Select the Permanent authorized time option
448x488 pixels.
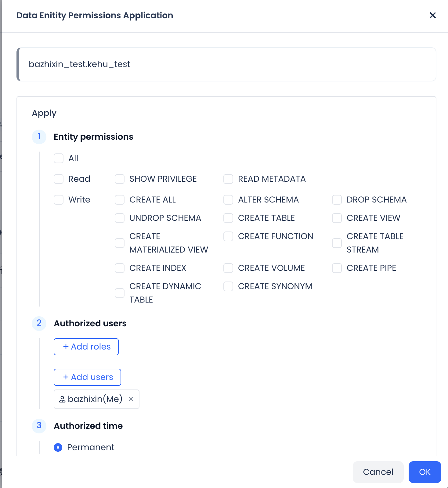(58, 447)
